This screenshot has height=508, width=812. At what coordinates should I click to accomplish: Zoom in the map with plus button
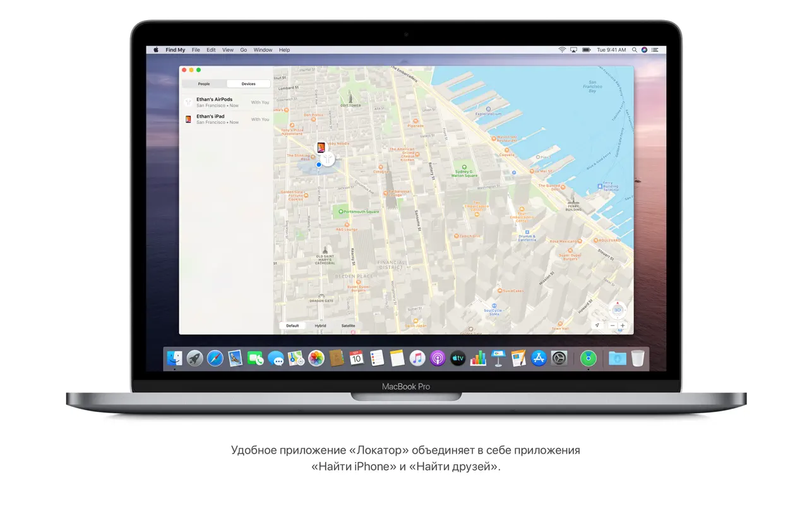point(623,325)
